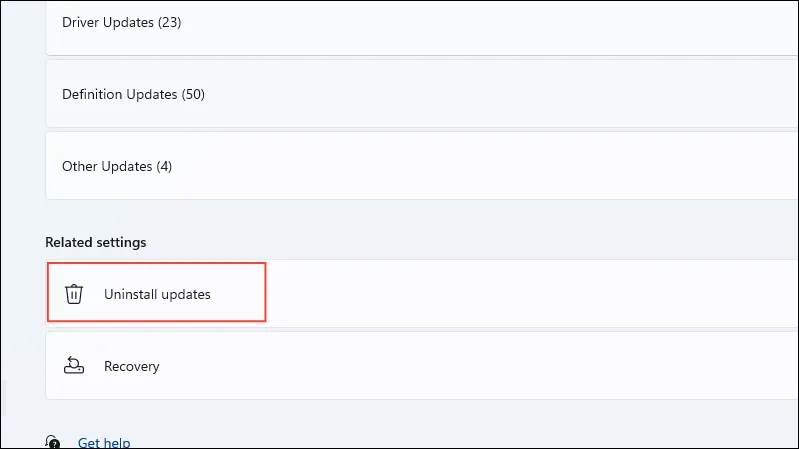
Task: Open the Recovery settings label
Action: [131, 366]
